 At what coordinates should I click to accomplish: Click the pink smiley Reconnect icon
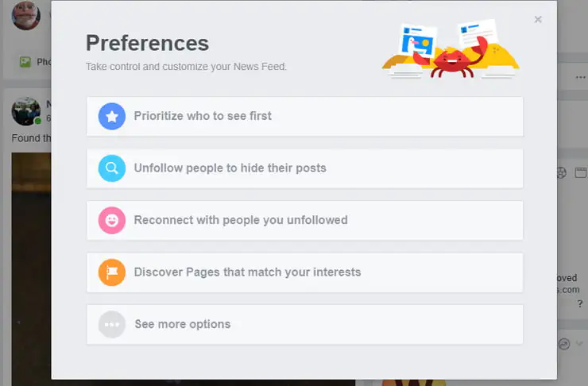click(x=112, y=221)
